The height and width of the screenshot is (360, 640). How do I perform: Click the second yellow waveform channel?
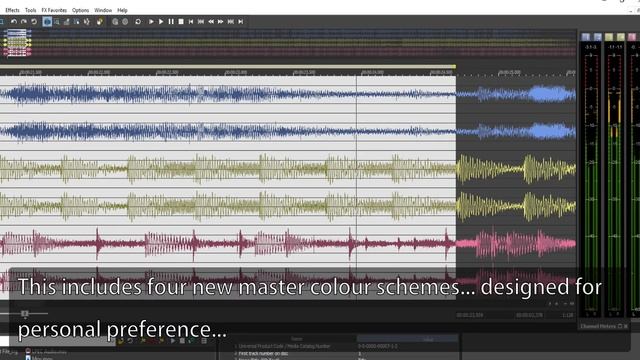pyautogui.click(x=288, y=206)
